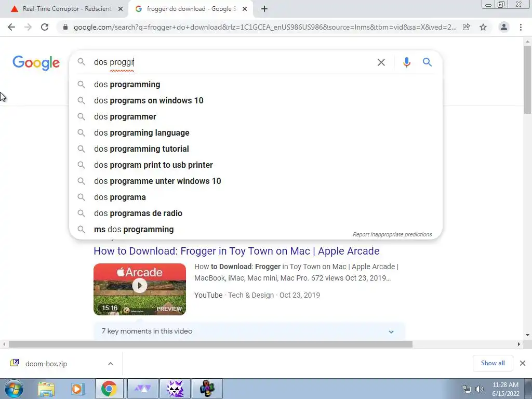
Task: Open the purple spiky face taskbar app
Action: [x=175, y=389]
